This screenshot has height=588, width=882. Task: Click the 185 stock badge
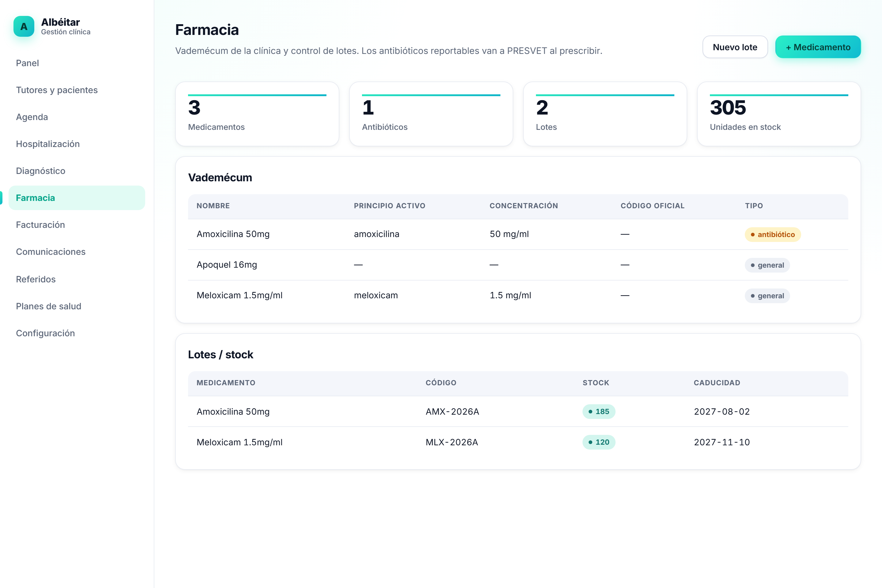click(598, 411)
